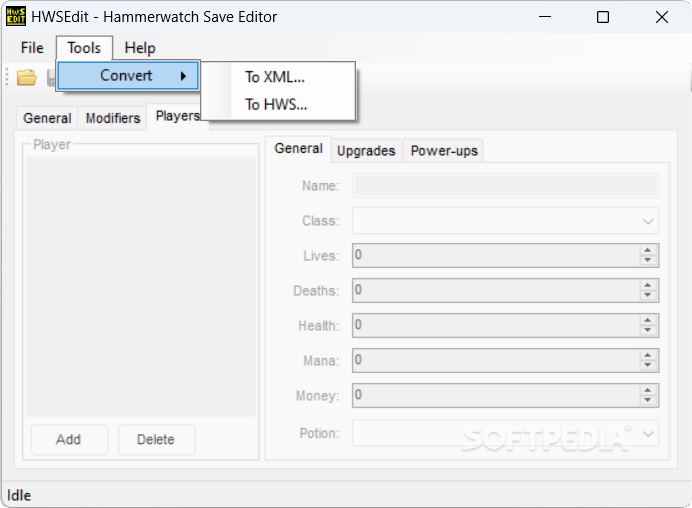Click into the Mana value field
Viewport: 692px width, 508px height.
(496, 360)
